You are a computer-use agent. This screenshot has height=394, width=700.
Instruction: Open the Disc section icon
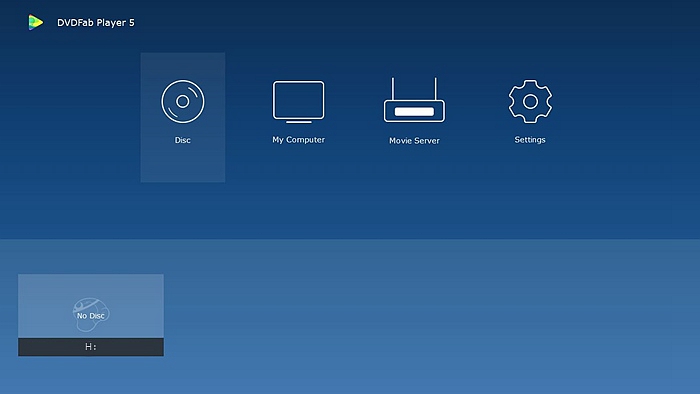[x=183, y=101]
